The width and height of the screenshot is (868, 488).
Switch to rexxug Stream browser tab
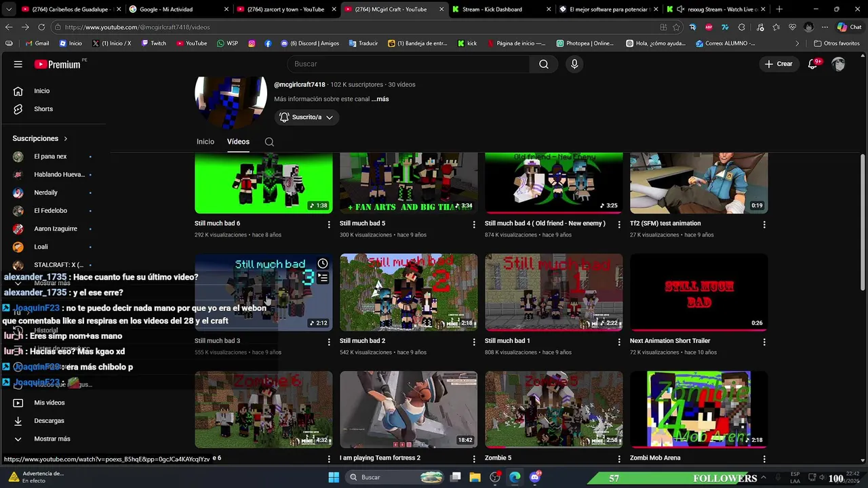[x=715, y=9]
